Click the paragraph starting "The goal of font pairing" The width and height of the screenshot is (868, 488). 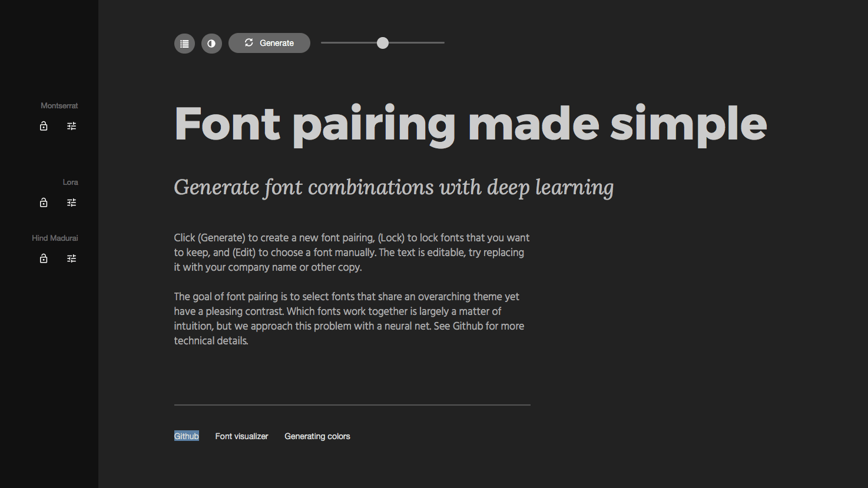(x=349, y=318)
